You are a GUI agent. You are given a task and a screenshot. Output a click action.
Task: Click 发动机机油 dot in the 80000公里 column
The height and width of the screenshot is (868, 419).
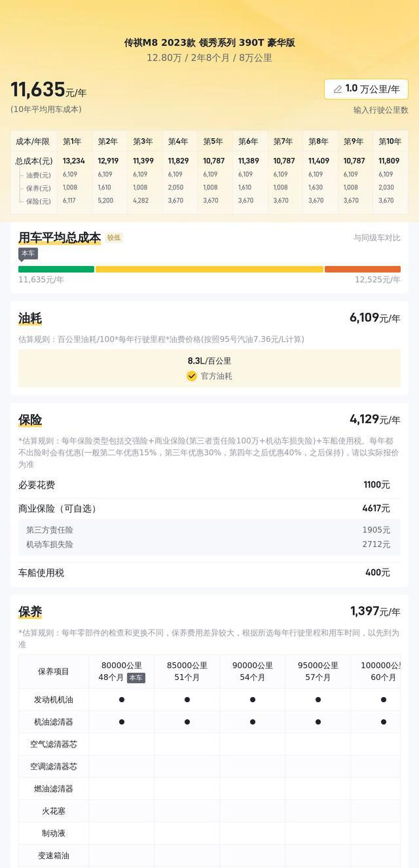click(x=122, y=700)
